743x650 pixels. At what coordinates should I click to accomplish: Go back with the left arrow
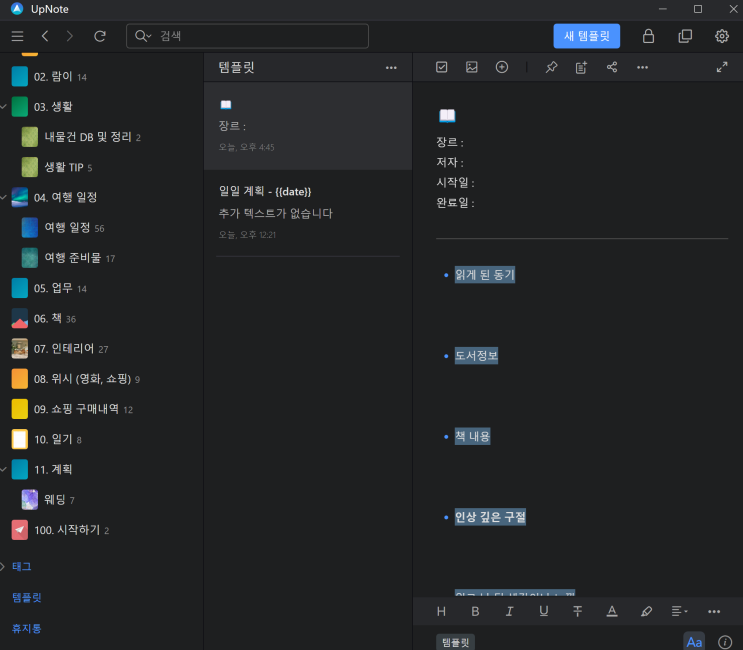(x=45, y=36)
